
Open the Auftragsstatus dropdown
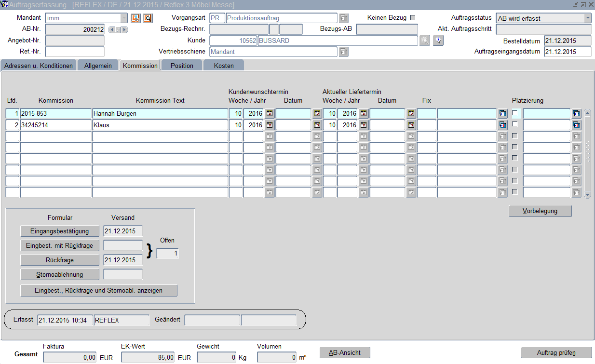pos(587,18)
